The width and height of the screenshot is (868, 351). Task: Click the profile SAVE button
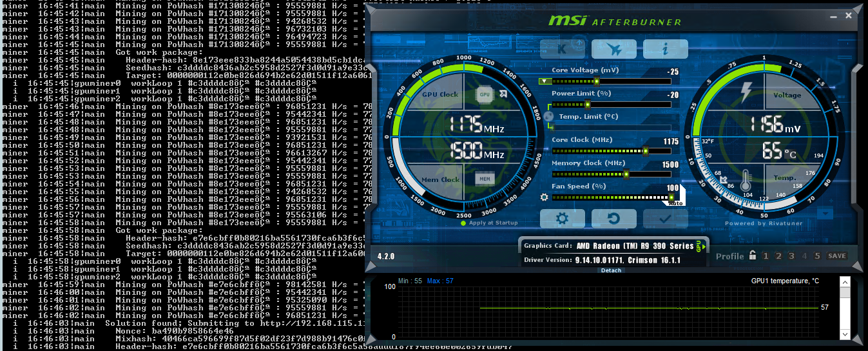pos(837,256)
